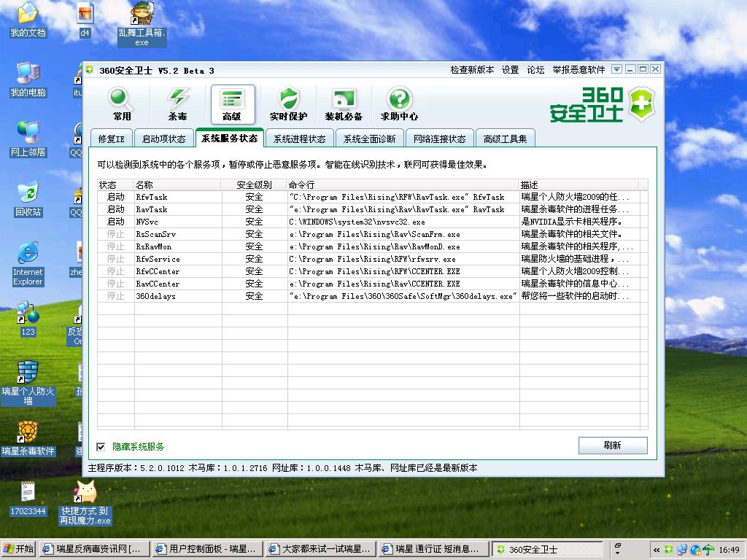Viewport: 747px width, 560px height.
Task: Click the 360 title bar app icon
Action: tap(90, 70)
